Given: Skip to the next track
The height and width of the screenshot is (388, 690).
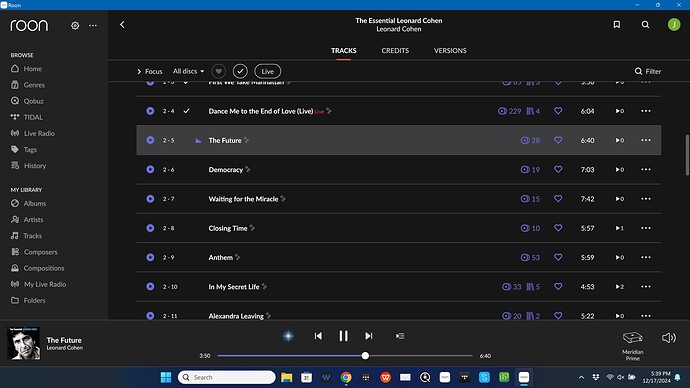Looking at the screenshot, I should coord(369,336).
